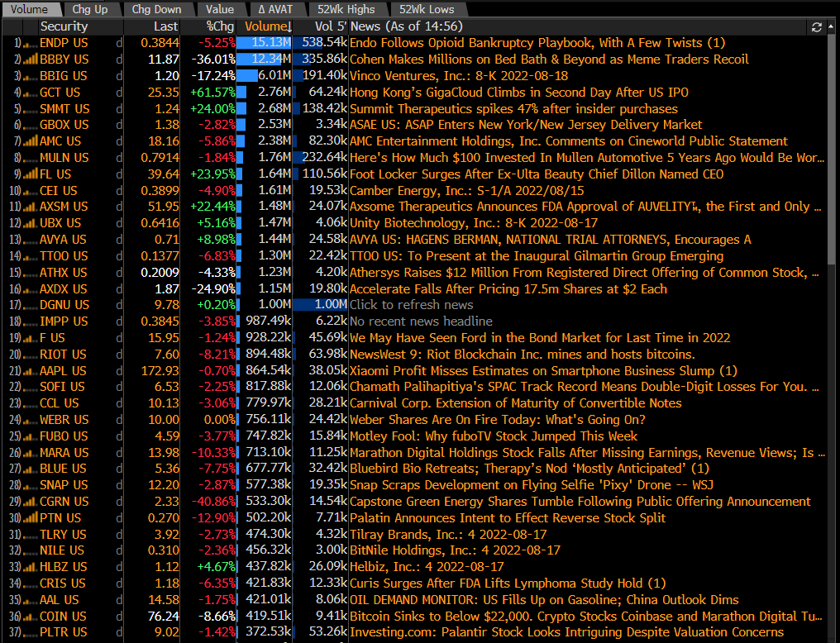840x643 pixels.
Task: Switch to the Volume tab
Action: [29, 9]
